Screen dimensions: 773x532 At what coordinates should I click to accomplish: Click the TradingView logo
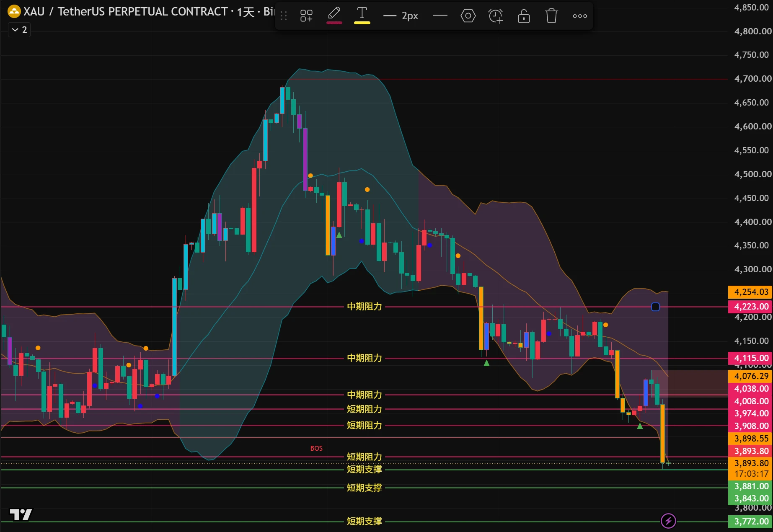click(21, 514)
